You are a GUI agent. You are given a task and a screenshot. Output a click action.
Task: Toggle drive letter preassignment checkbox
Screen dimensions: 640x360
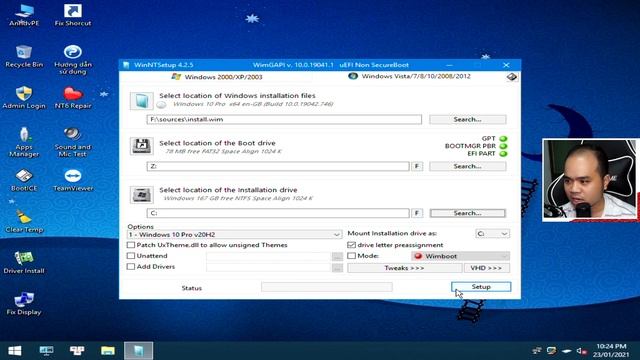351,245
